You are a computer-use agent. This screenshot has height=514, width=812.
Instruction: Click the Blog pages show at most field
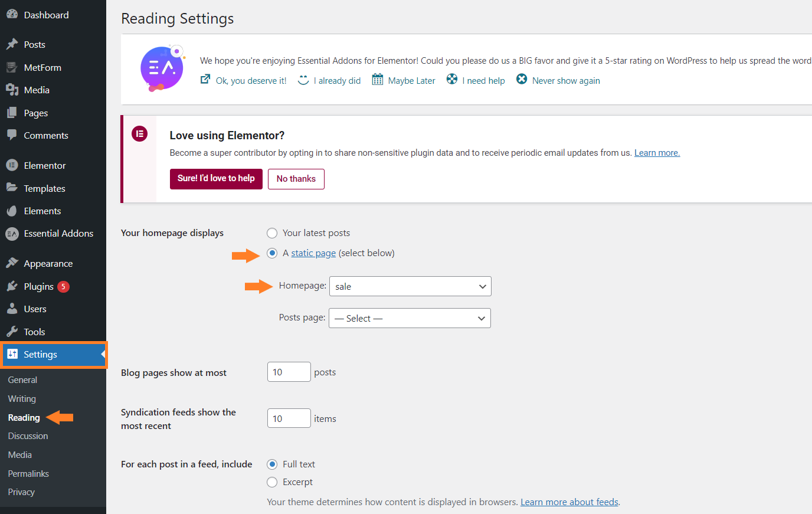point(289,372)
